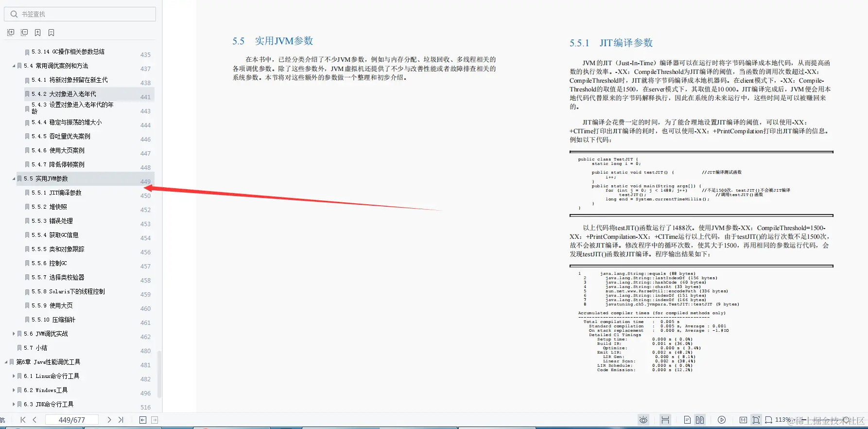Screen dimensions: 868x429
Task: Collapse the 5.4 常用调优案例和方法 section
Action: [x=14, y=66]
